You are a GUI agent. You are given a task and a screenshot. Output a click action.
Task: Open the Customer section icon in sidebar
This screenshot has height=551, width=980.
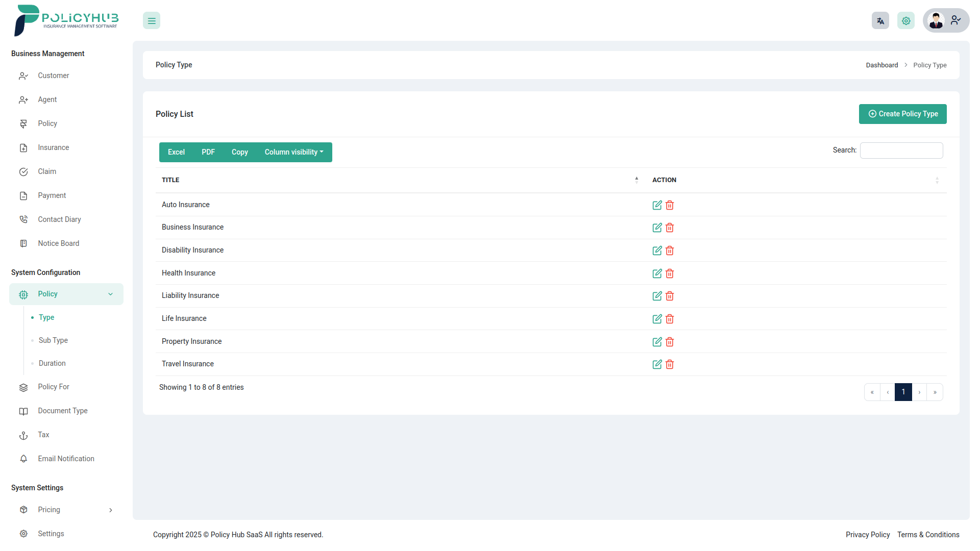pos(23,76)
